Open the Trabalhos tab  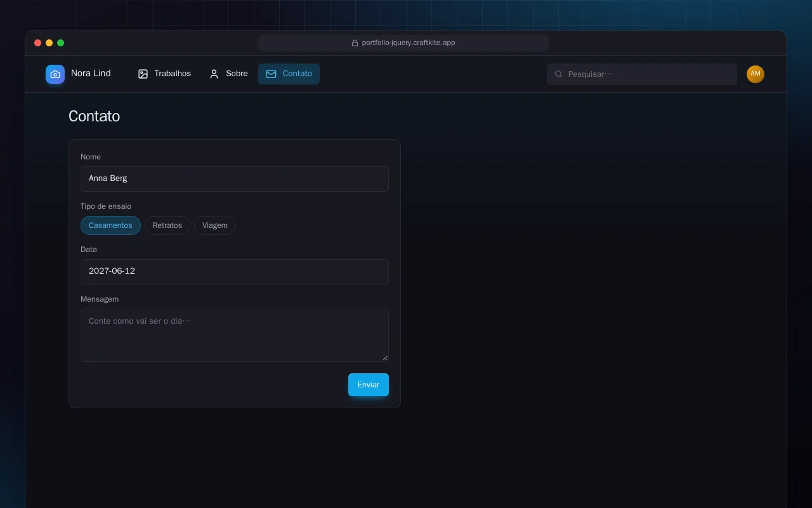(x=164, y=74)
